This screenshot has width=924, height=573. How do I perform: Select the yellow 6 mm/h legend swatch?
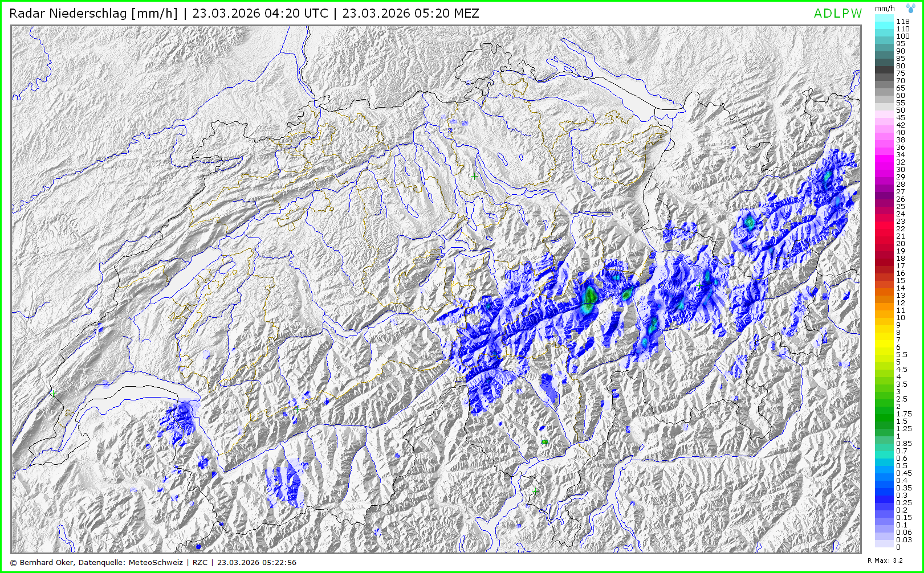(884, 347)
